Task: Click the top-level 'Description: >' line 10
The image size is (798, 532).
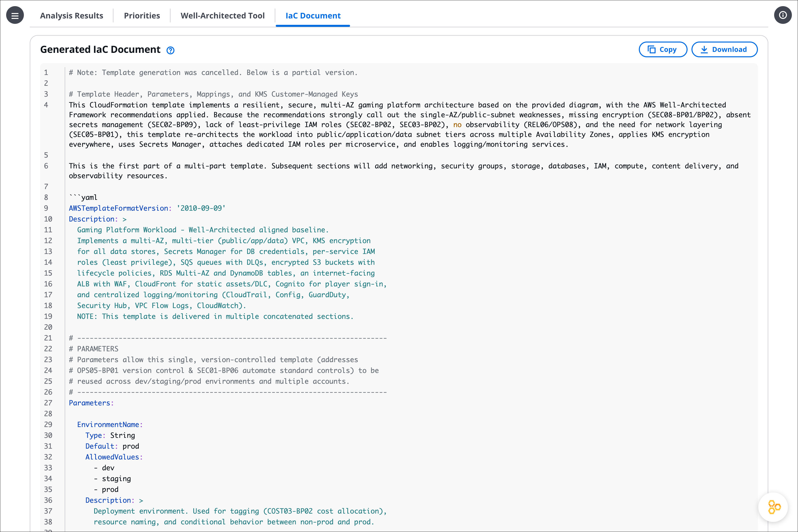Action: (98, 219)
